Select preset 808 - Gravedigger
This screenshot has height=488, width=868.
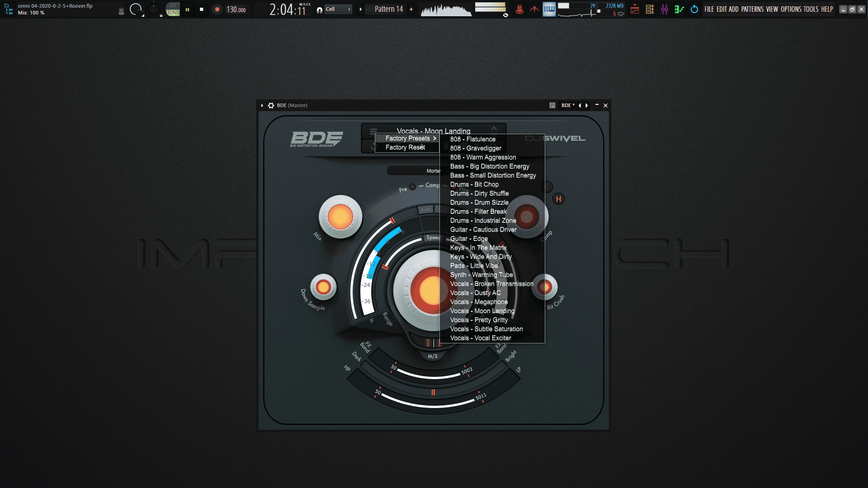pyautogui.click(x=492, y=148)
